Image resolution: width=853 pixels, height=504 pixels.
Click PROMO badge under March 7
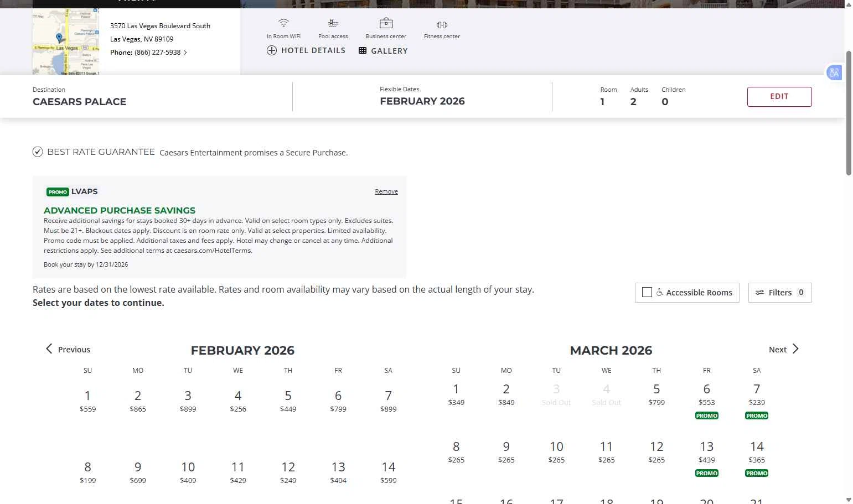pos(757,415)
